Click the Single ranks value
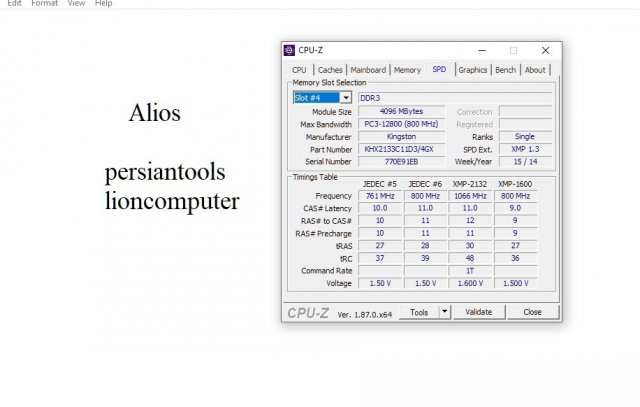640x407 pixels. coord(525,136)
